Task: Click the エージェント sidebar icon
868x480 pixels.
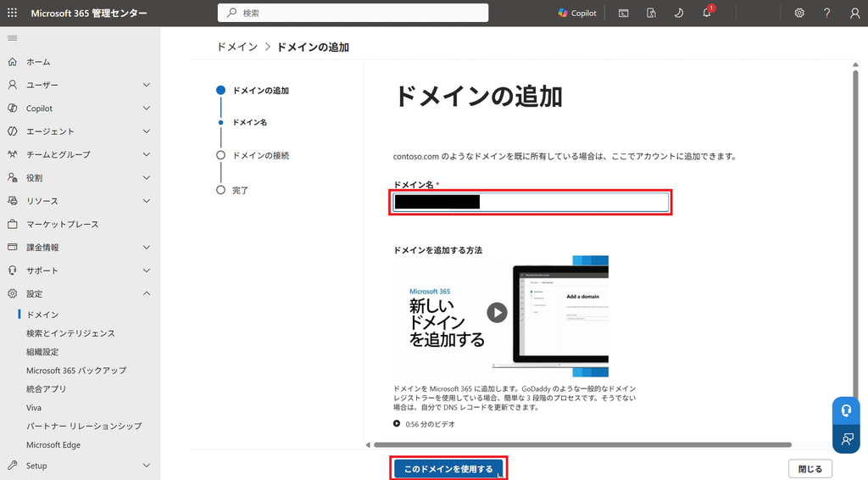Action: (x=12, y=131)
